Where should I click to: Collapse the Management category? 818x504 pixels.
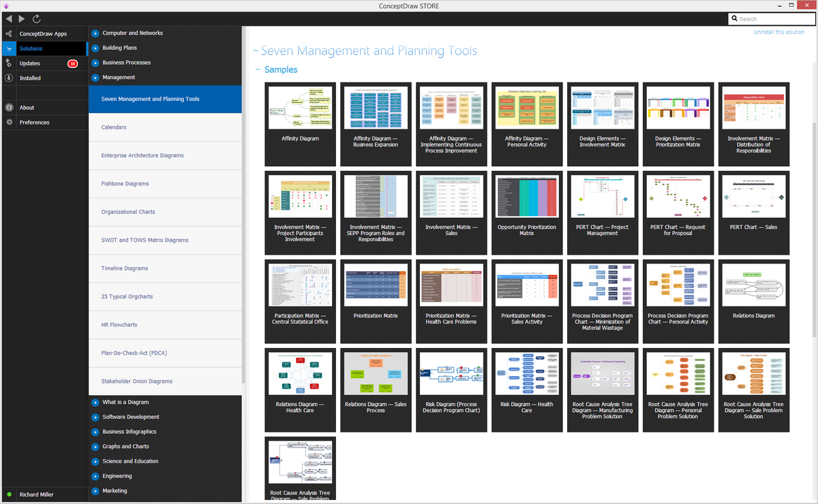(95, 78)
